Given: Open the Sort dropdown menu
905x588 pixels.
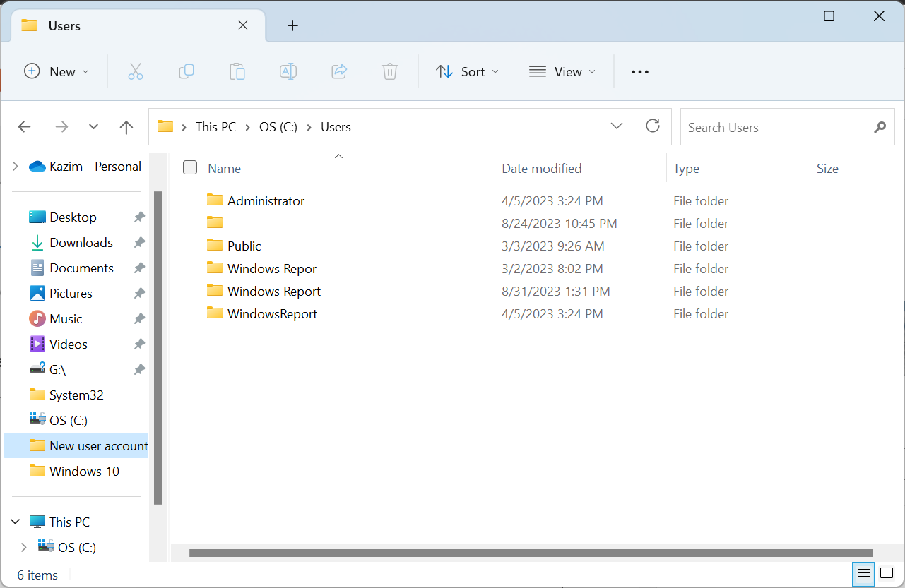Looking at the screenshot, I should point(467,71).
